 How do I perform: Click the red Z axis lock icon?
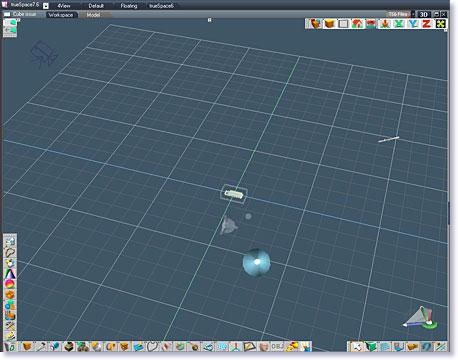427,24
